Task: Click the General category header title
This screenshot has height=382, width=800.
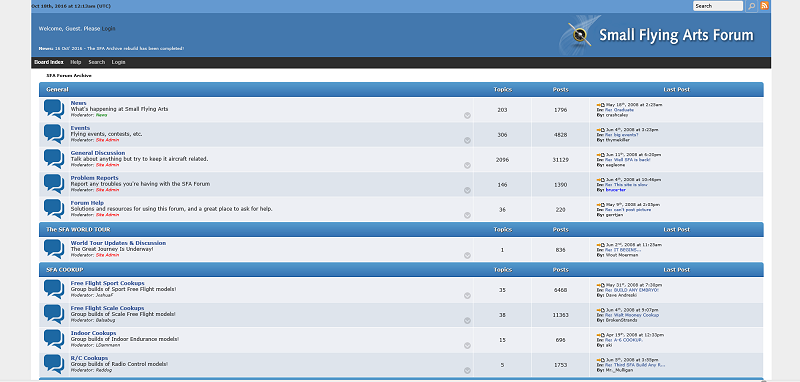Action: (x=57, y=90)
